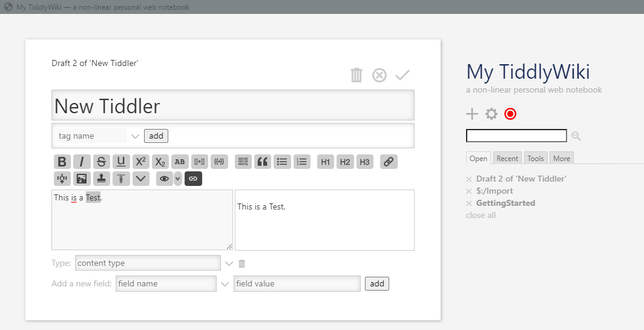Create a new tiddler with plus icon
Screen dimensions: 644x330
pyautogui.click(x=472, y=114)
